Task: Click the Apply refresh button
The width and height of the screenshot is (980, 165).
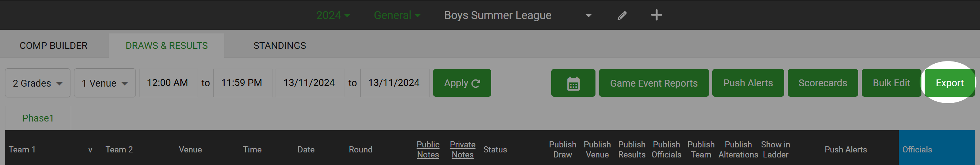Action: pos(462,83)
